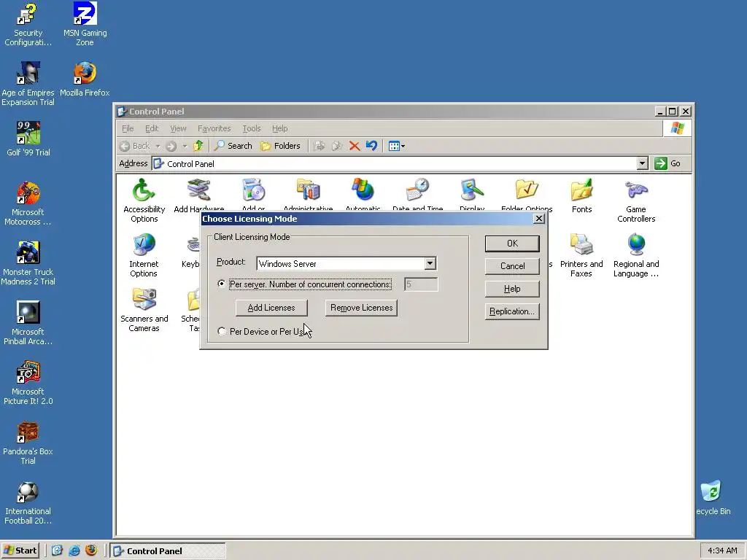Open the Tools menu

pos(252,128)
